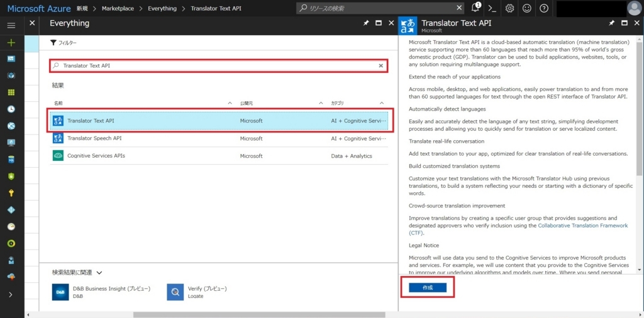Click the green plus New resource icon

[x=11, y=42]
